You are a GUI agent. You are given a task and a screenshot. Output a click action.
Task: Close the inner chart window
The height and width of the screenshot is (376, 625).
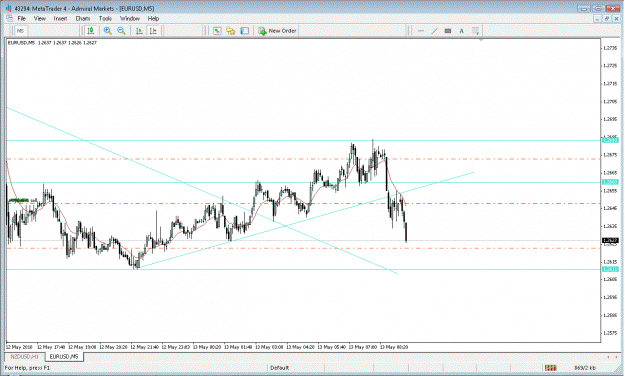(616, 19)
